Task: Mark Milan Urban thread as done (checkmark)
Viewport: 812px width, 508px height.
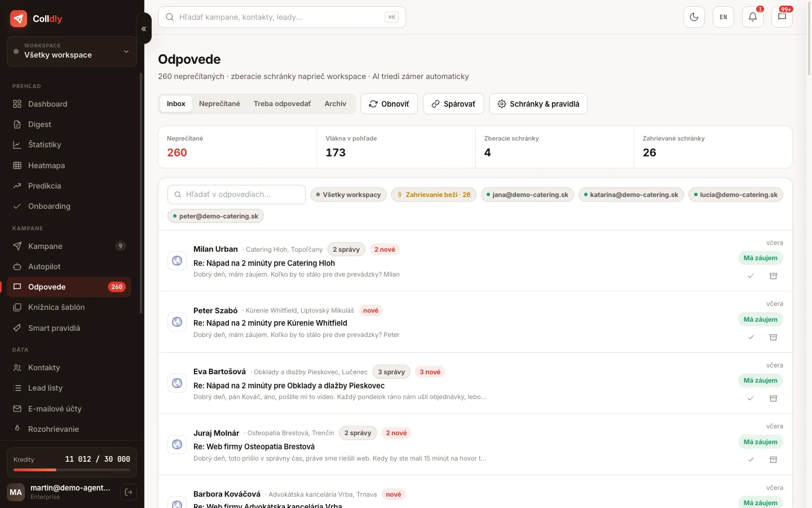Action: click(751, 276)
